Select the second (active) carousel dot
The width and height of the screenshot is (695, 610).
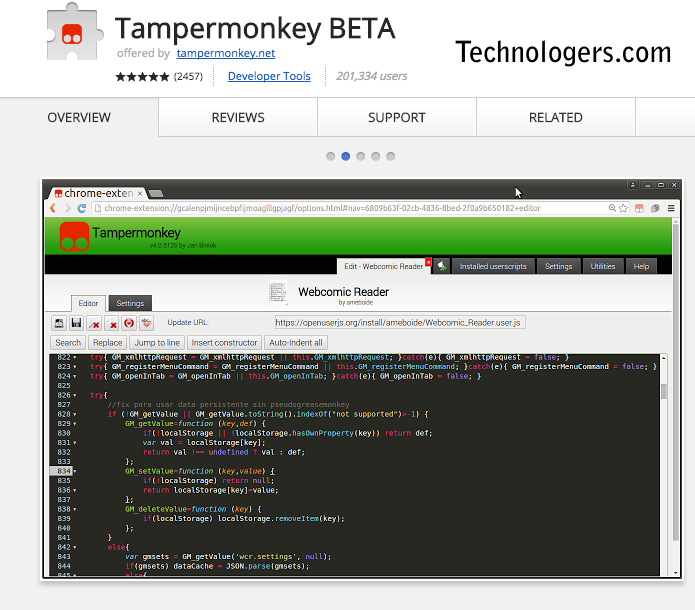tap(346, 156)
